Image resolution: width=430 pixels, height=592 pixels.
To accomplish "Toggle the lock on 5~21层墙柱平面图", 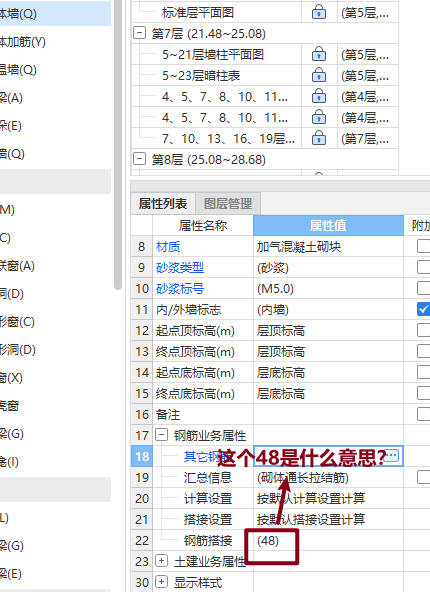I will 319,54.
